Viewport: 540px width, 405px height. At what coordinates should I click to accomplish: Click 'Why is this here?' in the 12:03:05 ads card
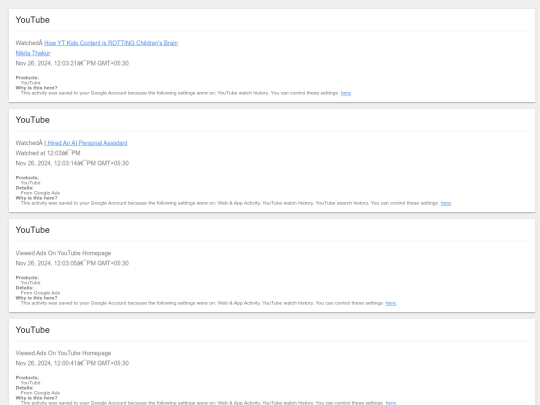[x=37, y=298]
